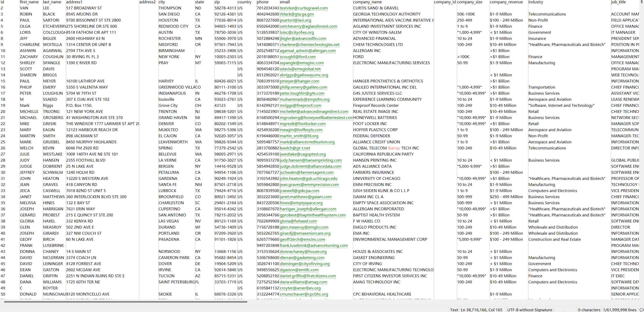The height and width of the screenshot is (312, 644).
Task: Click the state column header
Action: point(200,2)
